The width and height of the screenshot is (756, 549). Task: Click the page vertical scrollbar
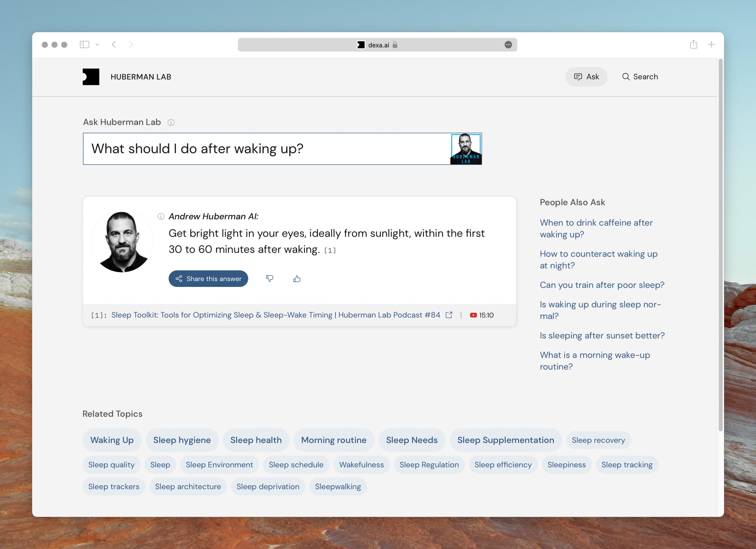point(720,245)
